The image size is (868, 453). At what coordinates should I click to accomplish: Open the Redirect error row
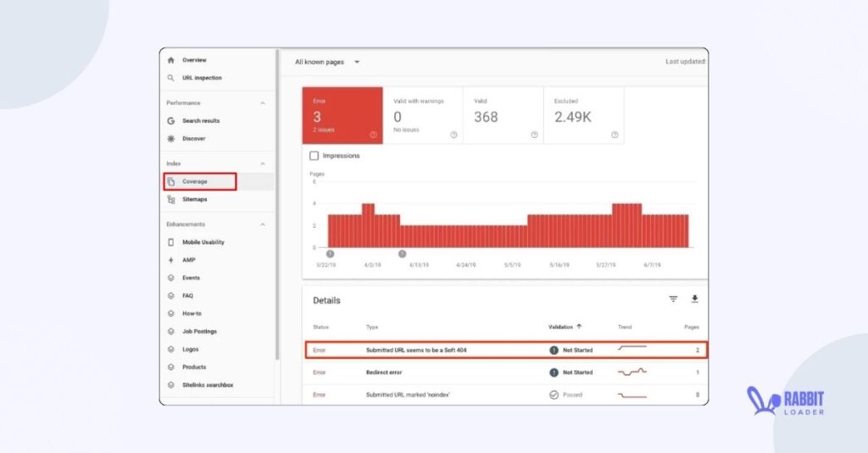(506, 373)
